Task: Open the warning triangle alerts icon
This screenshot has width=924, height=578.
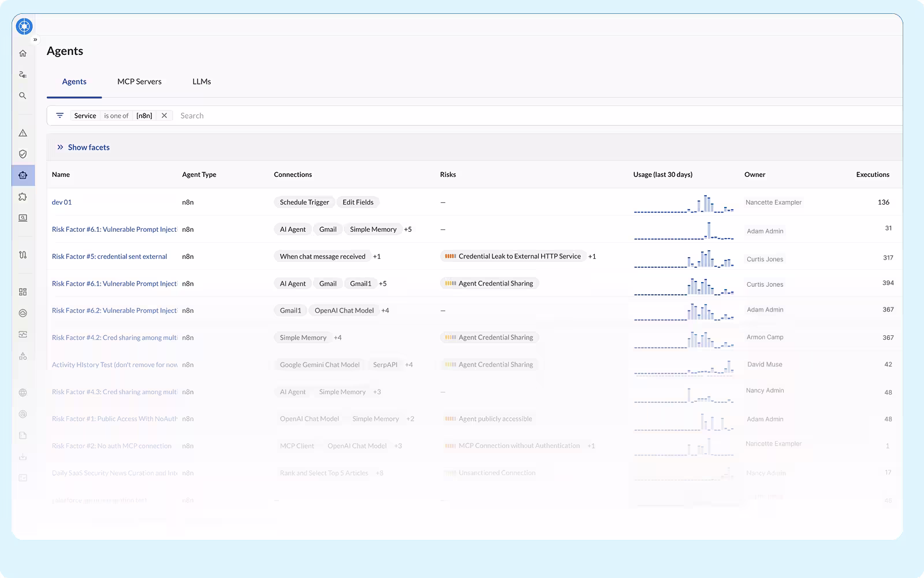Action: pyautogui.click(x=23, y=133)
